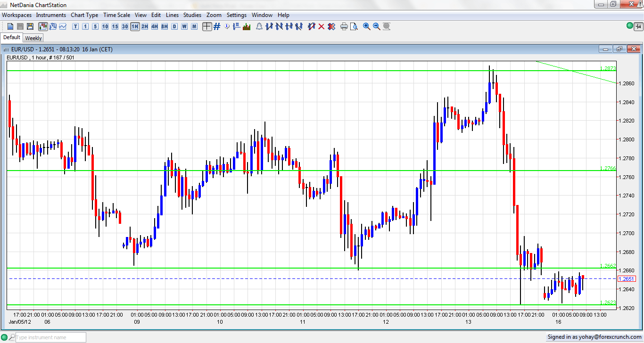This screenshot has height=343, width=644.
Task: Zoom in with magnifier plus icon
Action: [366, 26]
